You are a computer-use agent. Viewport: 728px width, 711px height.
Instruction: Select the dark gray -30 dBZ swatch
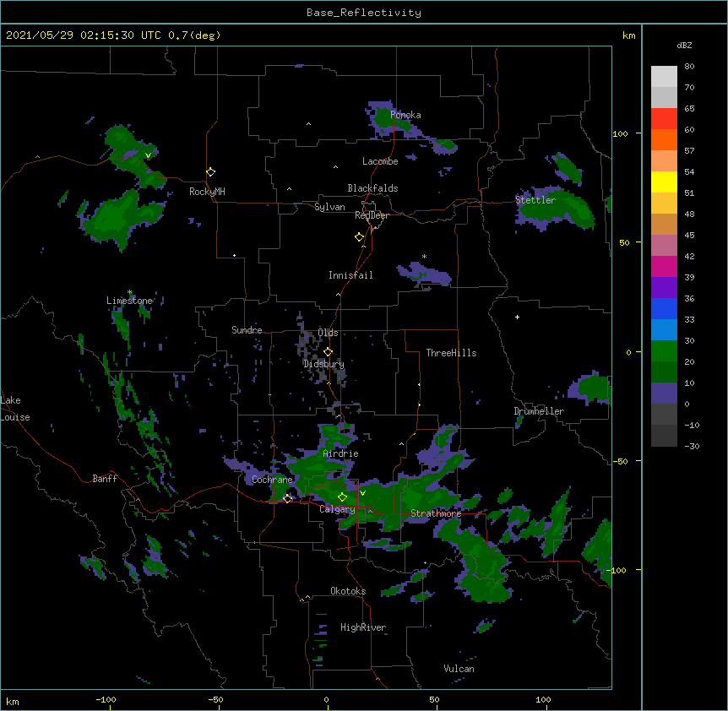[664, 436]
